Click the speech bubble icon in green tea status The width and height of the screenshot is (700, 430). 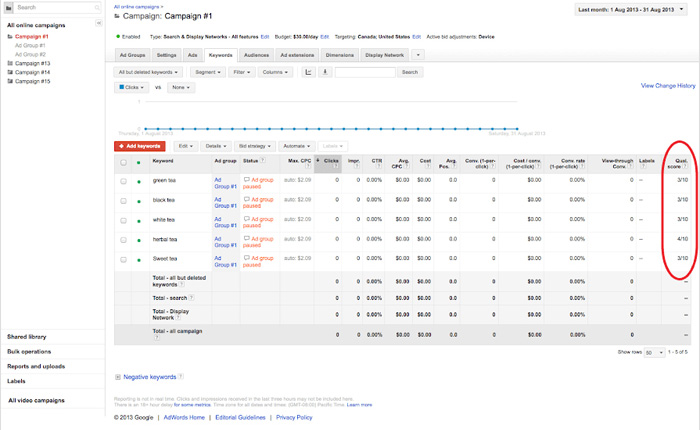point(246,180)
